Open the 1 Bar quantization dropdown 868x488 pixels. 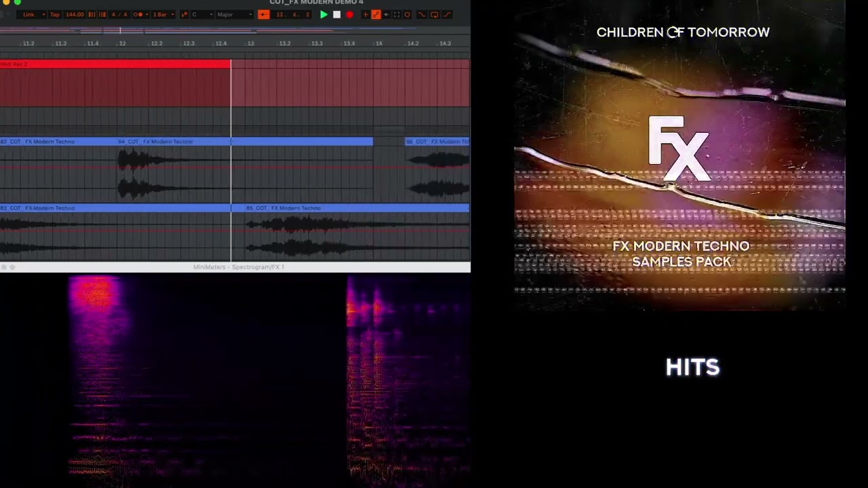click(x=163, y=14)
